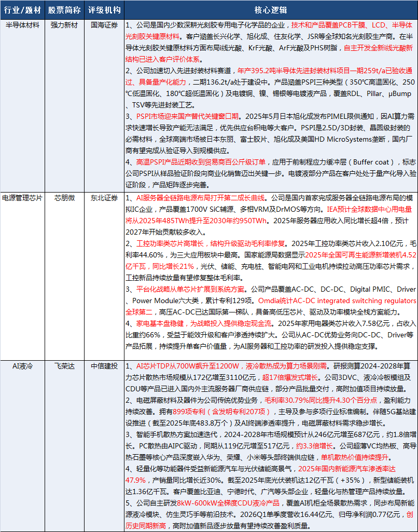Click red text 8kW-600kW全梯度CDU液冷产品
418x532 pixels.
tap(228, 503)
